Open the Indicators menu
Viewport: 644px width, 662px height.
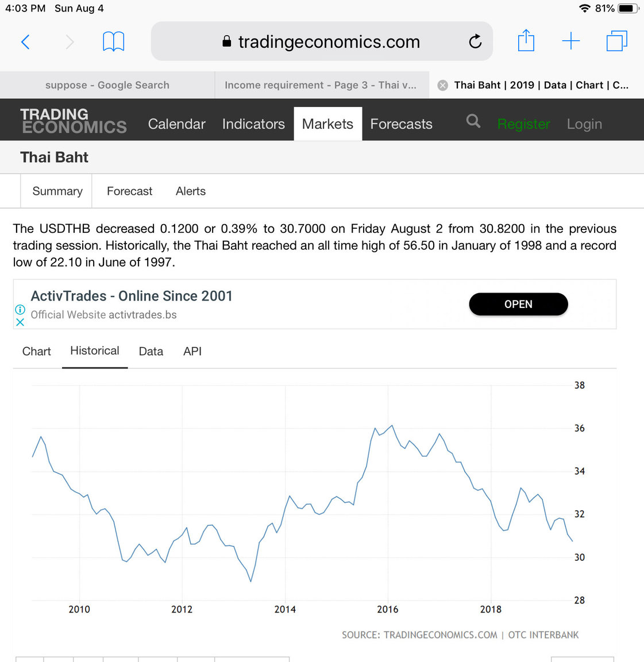point(253,124)
